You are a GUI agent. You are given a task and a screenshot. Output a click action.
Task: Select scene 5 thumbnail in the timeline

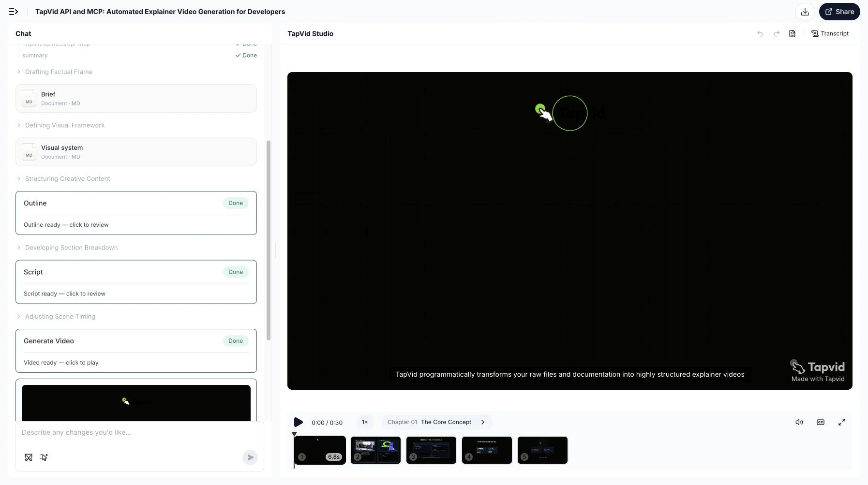pos(542,450)
